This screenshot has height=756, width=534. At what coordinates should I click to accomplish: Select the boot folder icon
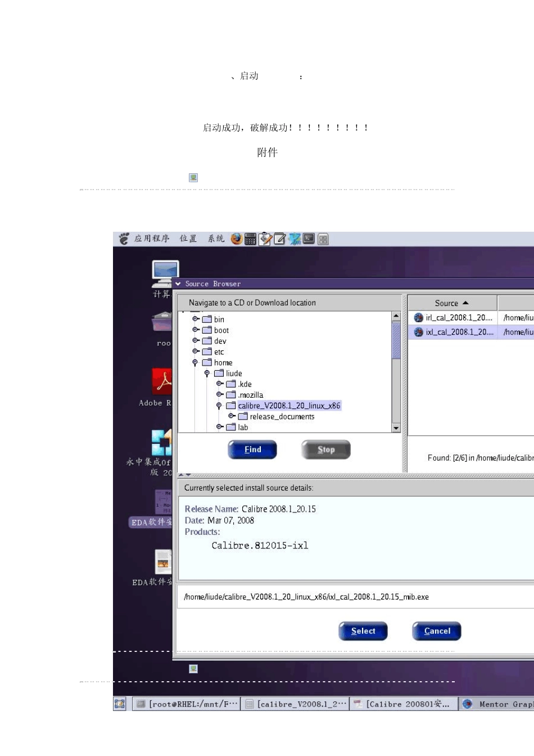coord(207,330)
